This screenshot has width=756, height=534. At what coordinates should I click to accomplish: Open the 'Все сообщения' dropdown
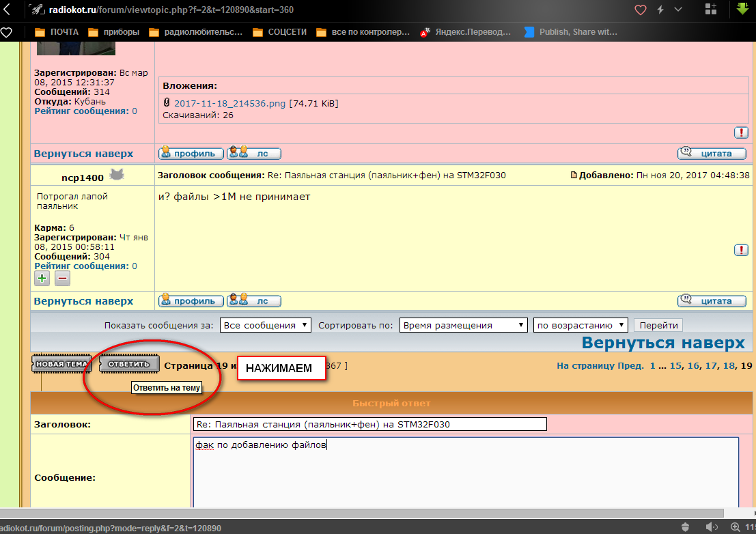(x=266, y=325)
